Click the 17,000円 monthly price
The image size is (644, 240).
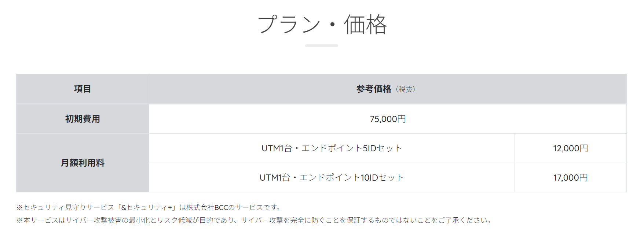[x=570, y=178]
